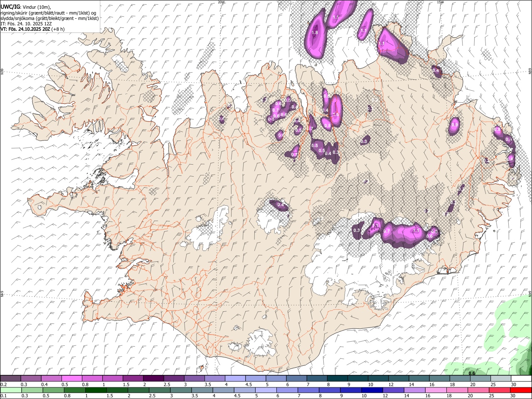
Task: Click the white 30 snow legend swatch
Action: [521, 379]
